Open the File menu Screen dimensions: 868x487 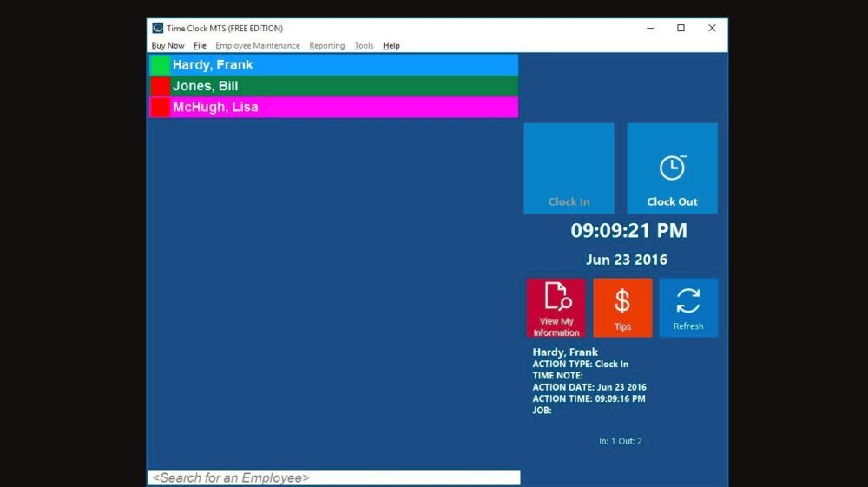tap(200, 46)
